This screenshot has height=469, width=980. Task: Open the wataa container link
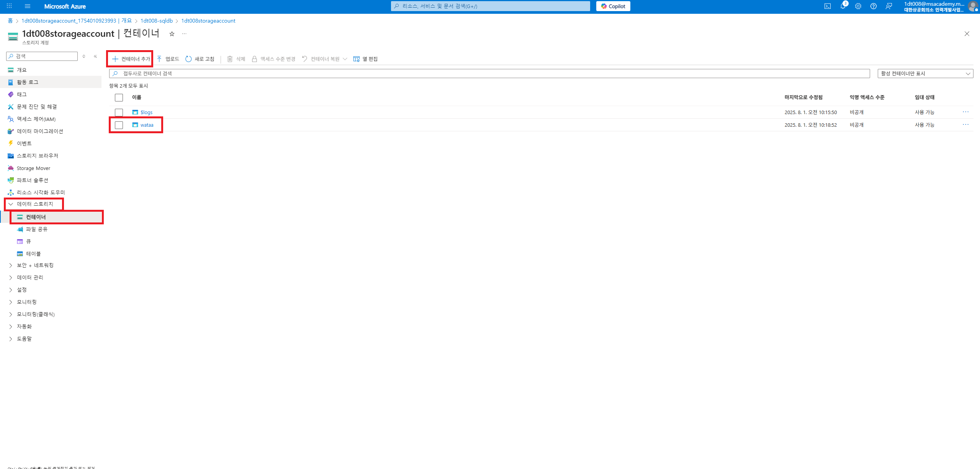pos(147,125)
